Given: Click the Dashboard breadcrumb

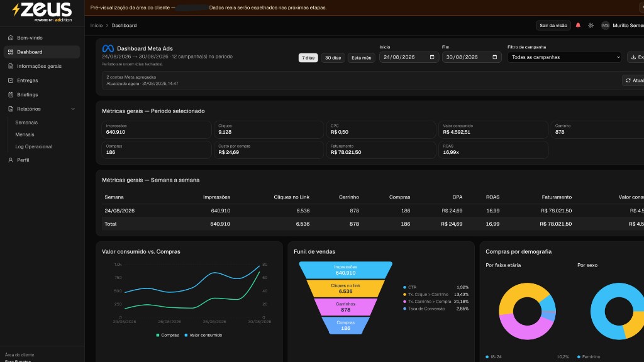Looking at the screenshot, I should tap(124, 25).
